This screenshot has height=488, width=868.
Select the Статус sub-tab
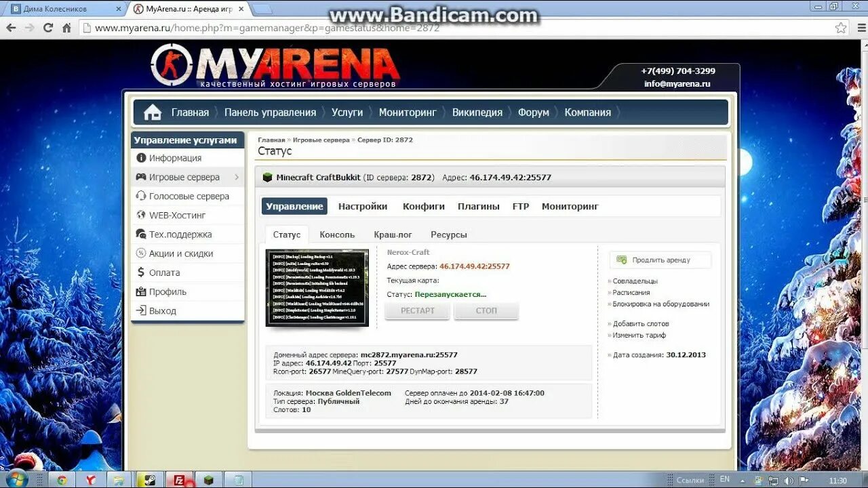pos(287,235)
